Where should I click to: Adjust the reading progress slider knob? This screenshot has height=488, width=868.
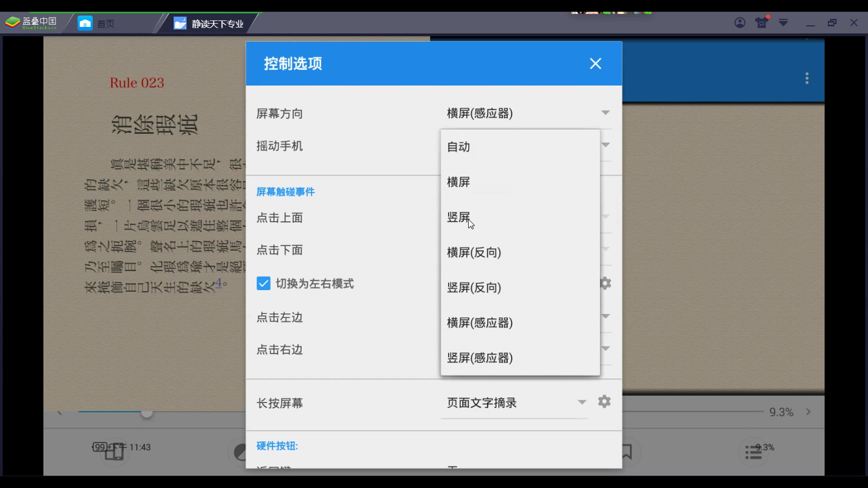pos(146,413)
